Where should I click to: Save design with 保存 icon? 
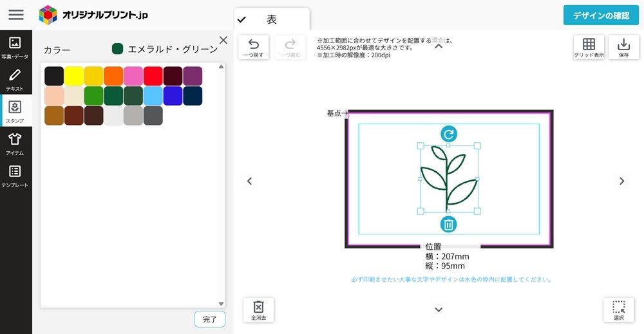(x=623, y=47)
